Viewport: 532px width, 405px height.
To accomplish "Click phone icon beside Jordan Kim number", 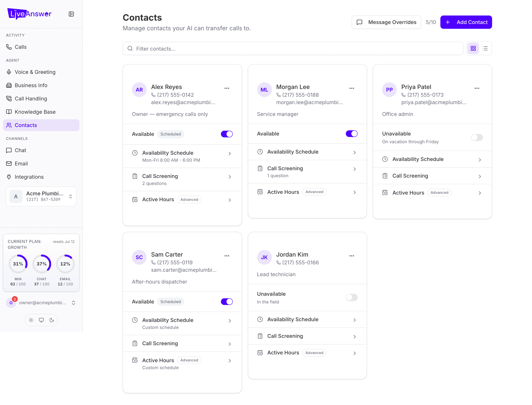I will [278, 262].
